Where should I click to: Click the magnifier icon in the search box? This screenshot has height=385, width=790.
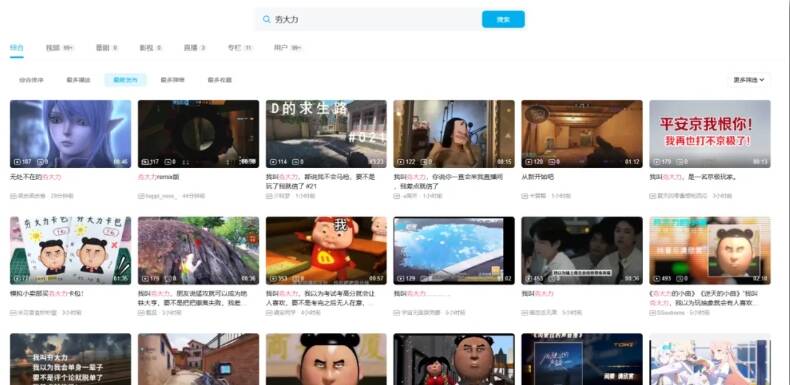[267, 20]
